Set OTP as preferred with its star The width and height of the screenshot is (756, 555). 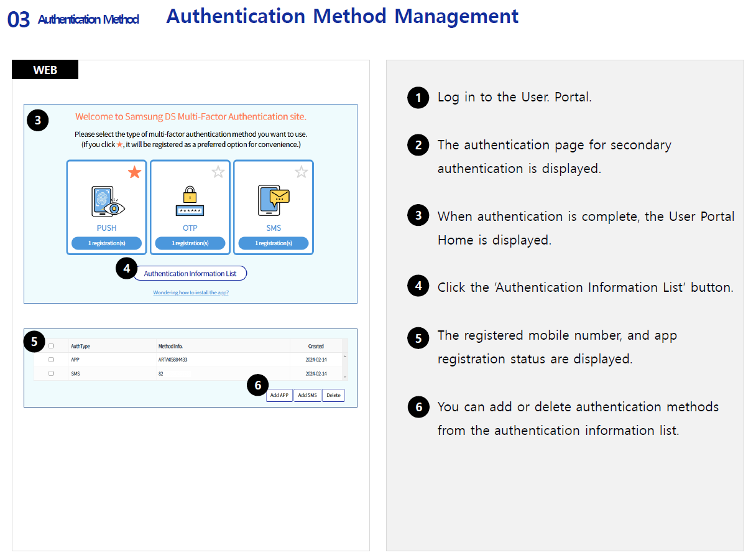(218, 172)
